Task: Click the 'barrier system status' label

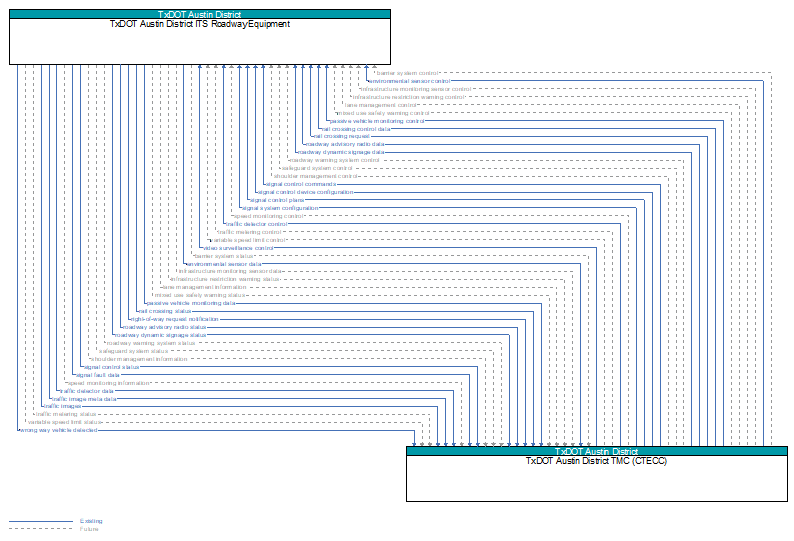Action: (x=223, y=256)
